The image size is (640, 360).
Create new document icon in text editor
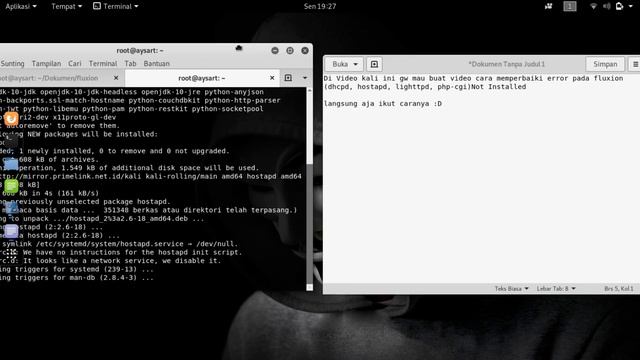pyautogui.click(x=374, y=64)
